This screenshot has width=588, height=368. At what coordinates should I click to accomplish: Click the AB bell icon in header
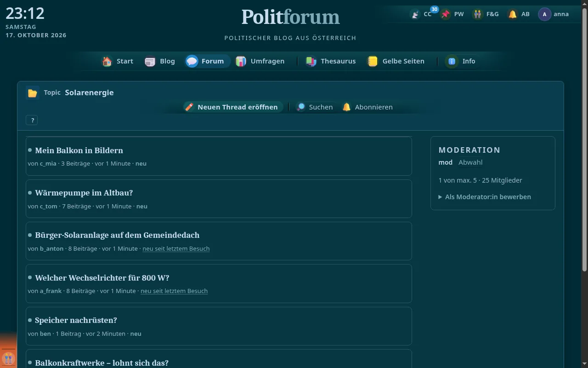tap(513, 14)
